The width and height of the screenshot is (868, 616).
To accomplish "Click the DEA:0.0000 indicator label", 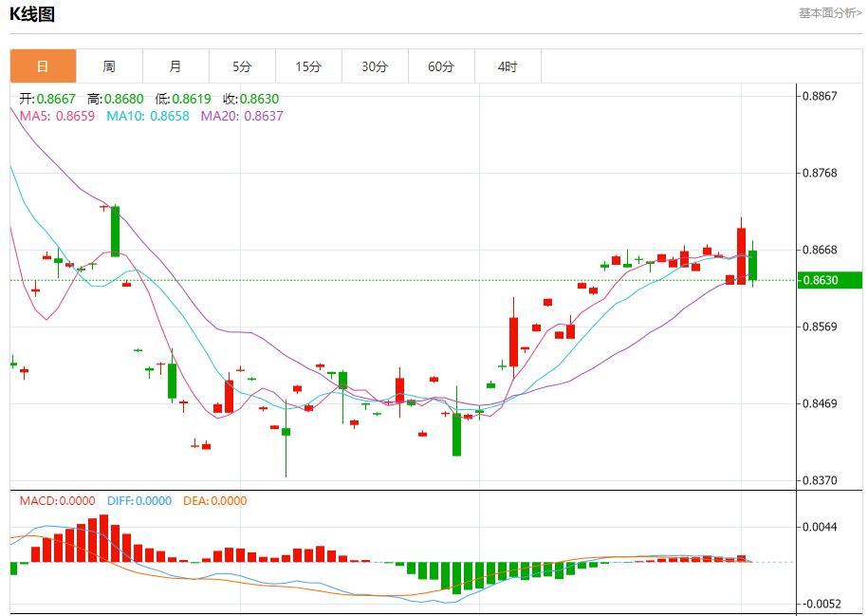I will [x=214, y=501].
